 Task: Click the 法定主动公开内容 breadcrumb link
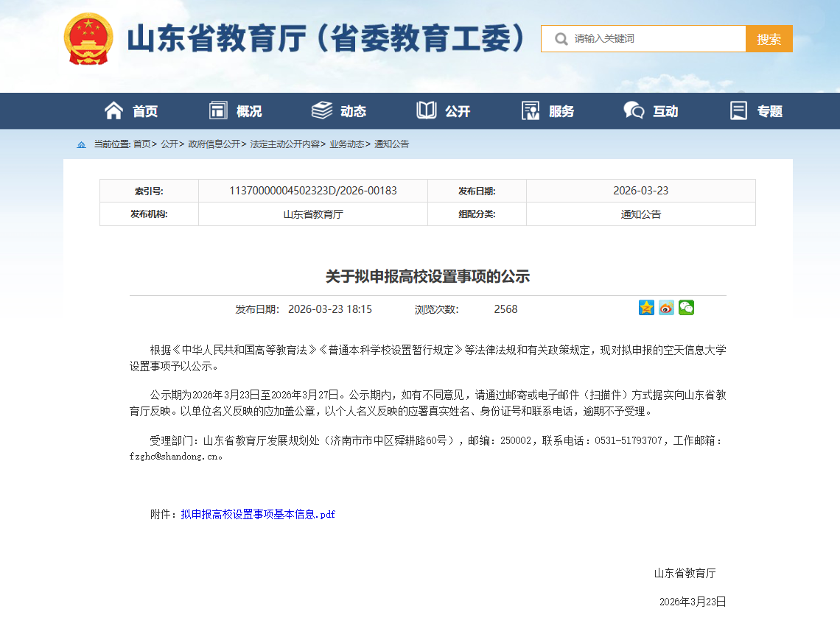[x=285, y=144]
